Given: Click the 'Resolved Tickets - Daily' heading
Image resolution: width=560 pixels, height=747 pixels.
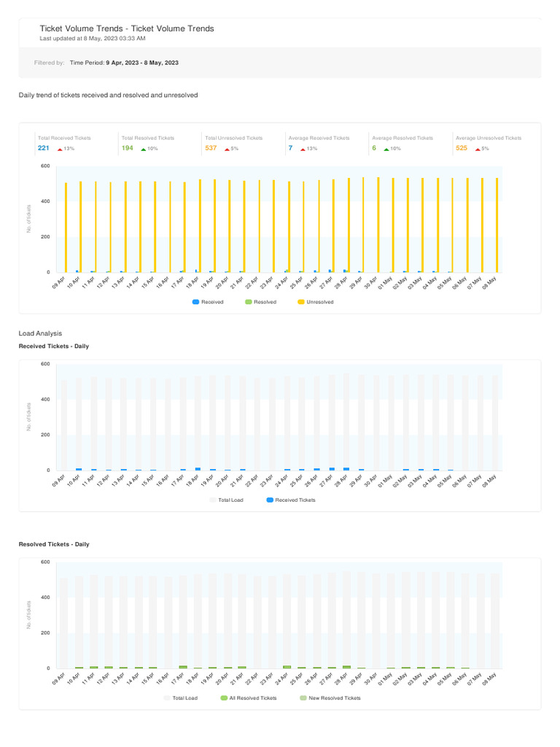Looking at the screenshot, I should tap(54, 544).
